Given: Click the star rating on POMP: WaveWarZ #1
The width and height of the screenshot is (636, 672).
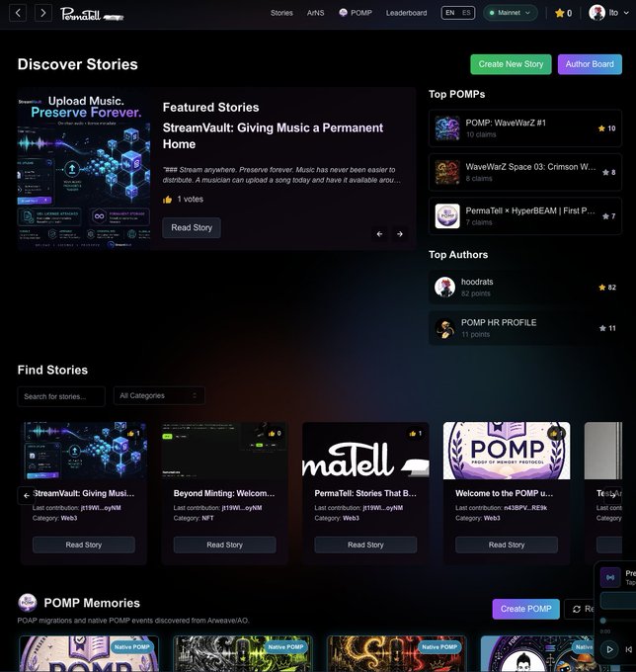Looking at the screenshot, I should (x=607, y=128).
